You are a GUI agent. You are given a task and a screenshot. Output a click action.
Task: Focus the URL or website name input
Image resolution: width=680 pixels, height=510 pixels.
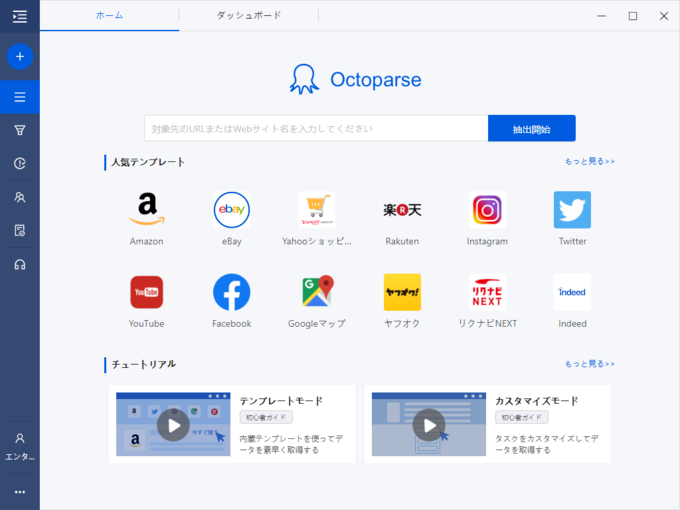click(316, 128)
